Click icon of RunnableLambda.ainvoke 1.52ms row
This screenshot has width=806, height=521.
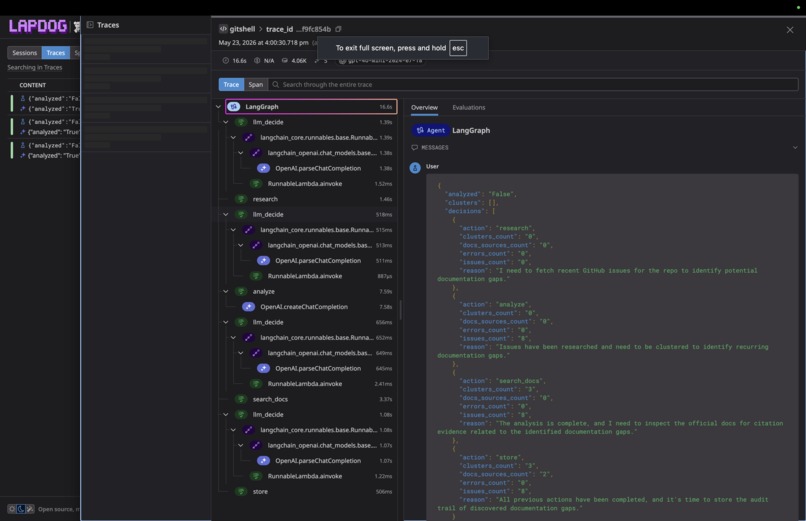pos(256,183)
